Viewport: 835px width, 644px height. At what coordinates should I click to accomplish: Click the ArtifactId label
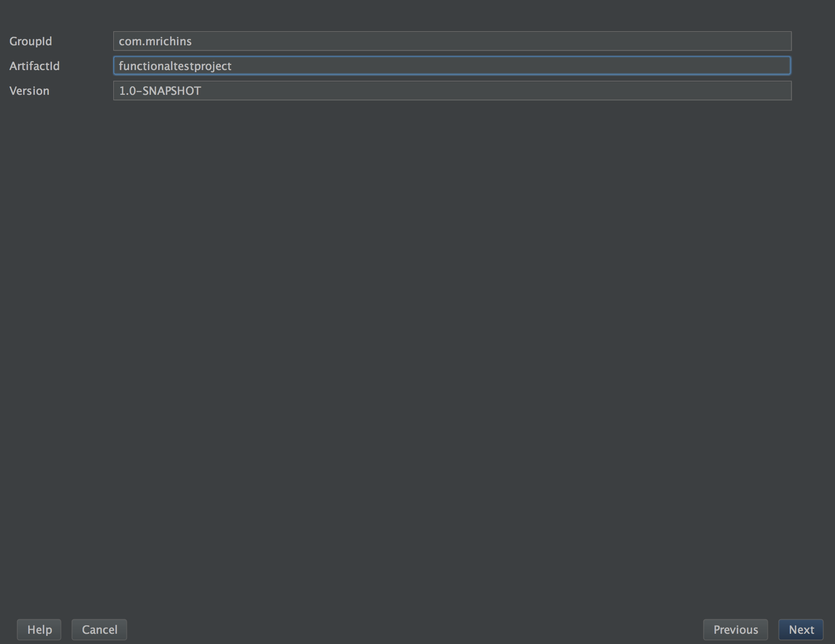coord(34,66)
